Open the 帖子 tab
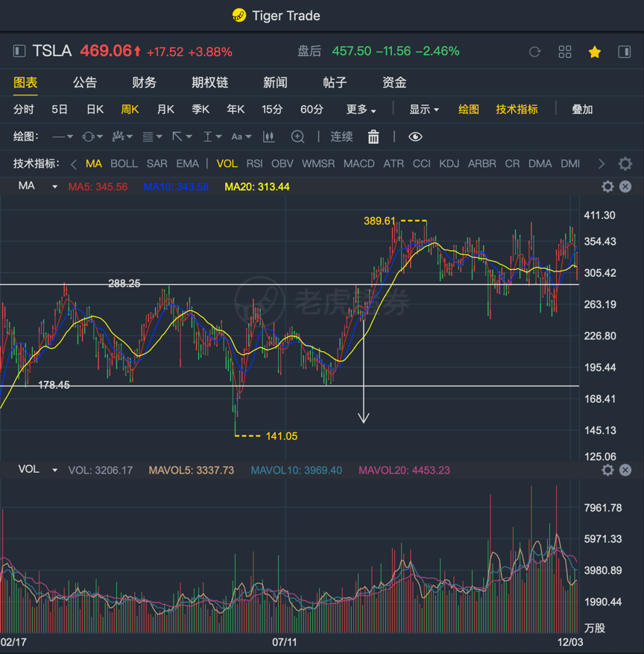Screen dimensions: 644x654 (335, 83)
